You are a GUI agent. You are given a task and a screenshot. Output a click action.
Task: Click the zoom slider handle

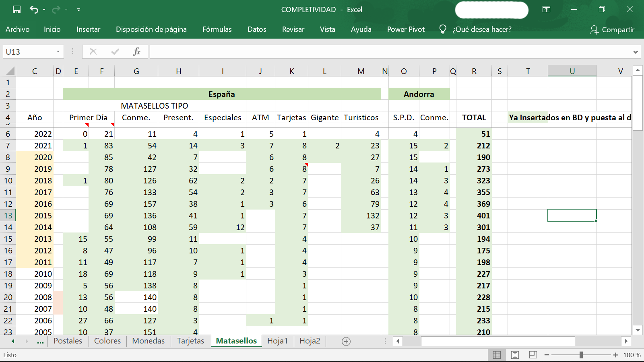click(x=581, y=355)
